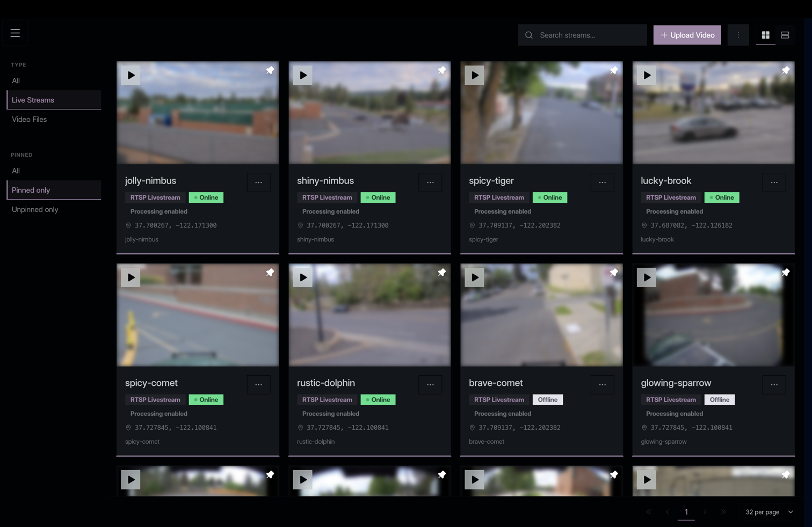Click the Offline badge on glowing-sparrow
This screenshot has height=527, width=812.
click(720, 400)
